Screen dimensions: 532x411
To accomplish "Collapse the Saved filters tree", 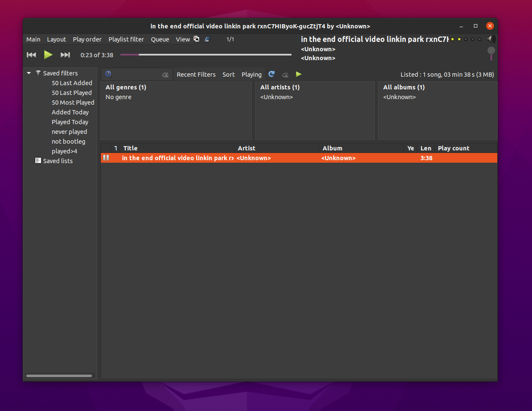I will point(29,73).
